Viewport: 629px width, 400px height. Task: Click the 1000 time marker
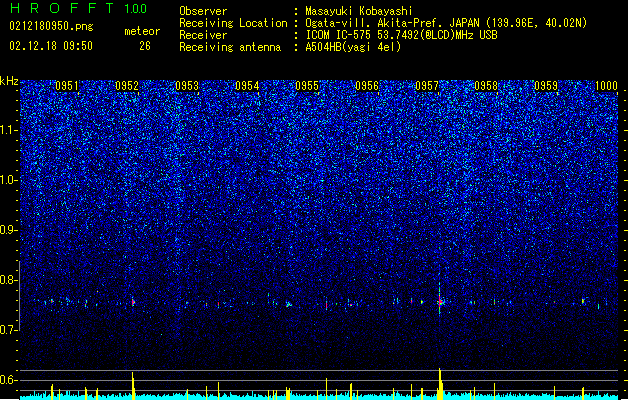pyautogui.click(x=606, y=86)
